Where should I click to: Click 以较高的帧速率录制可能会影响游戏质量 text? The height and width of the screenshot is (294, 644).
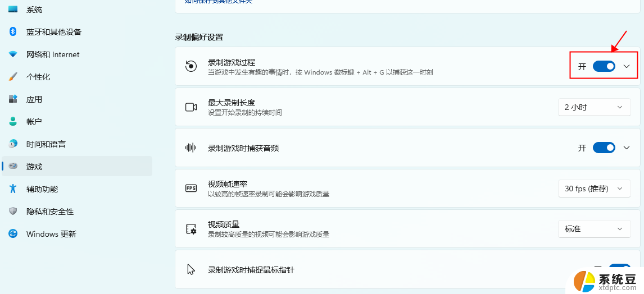click(x=269, y=194)
